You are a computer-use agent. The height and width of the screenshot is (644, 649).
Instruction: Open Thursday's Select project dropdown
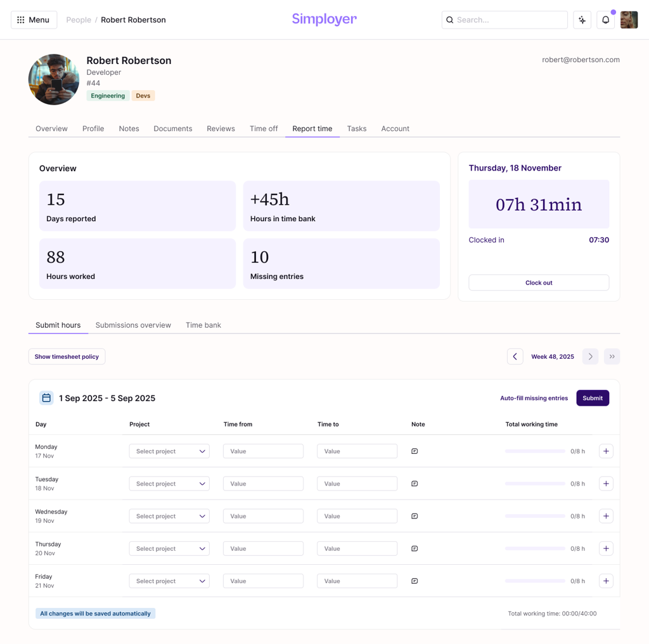pos(169,548)
